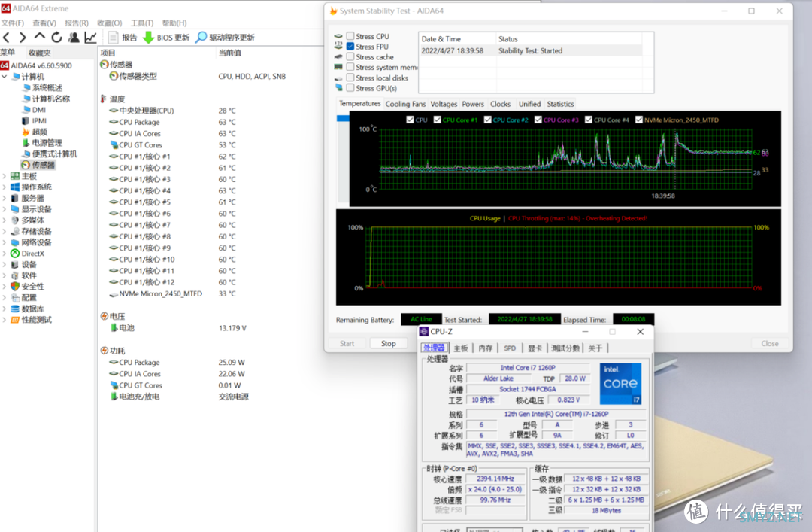The width and height of the screenshot is (812, 532).
Task: Click the Intel Core i7 logo in CPU-Z
Action: click(x=620, y=384)
